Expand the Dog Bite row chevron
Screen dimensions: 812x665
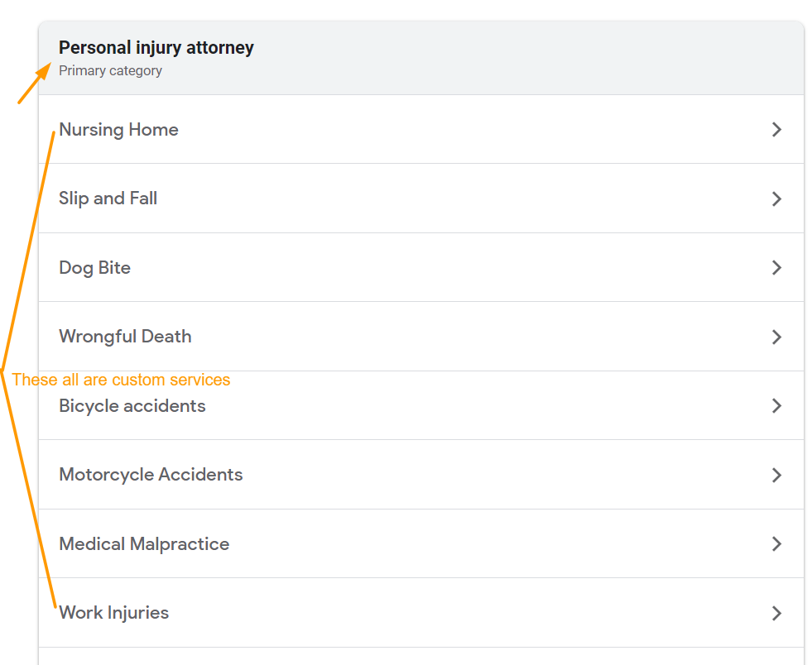(776, 268)
